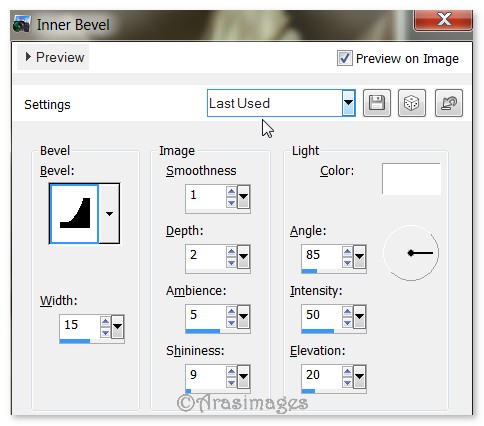The width and height of the screenshot is (484, 426).
Task: Open the Shininess slider popup arrow
Action: pyautogui.click(x=243, y=376)
